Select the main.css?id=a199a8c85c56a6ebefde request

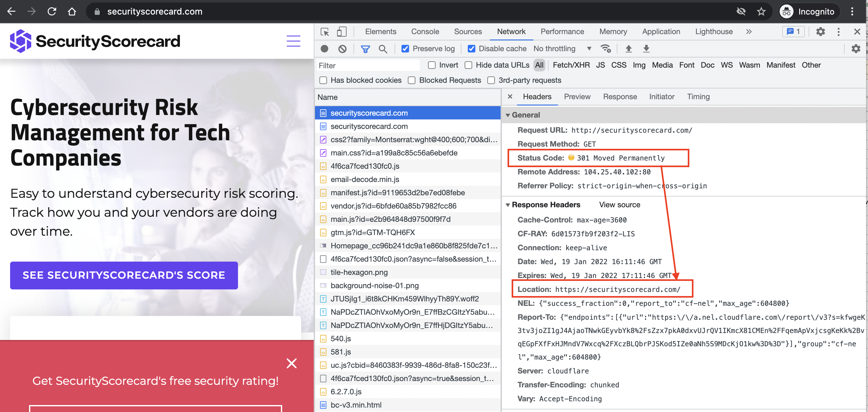pyautogui.click(x=408, y=153)
